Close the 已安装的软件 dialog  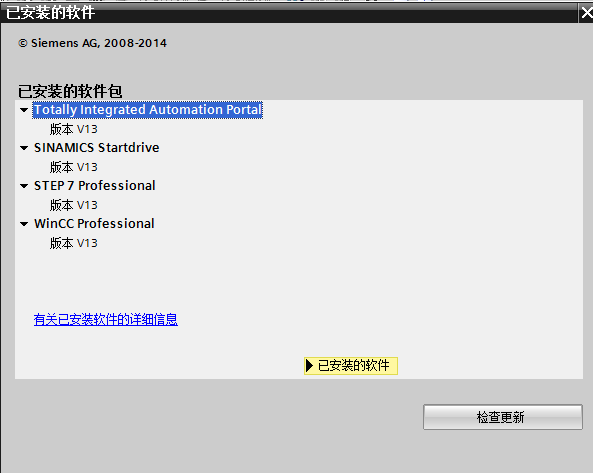pyautogui.click(x=586, y=13)
